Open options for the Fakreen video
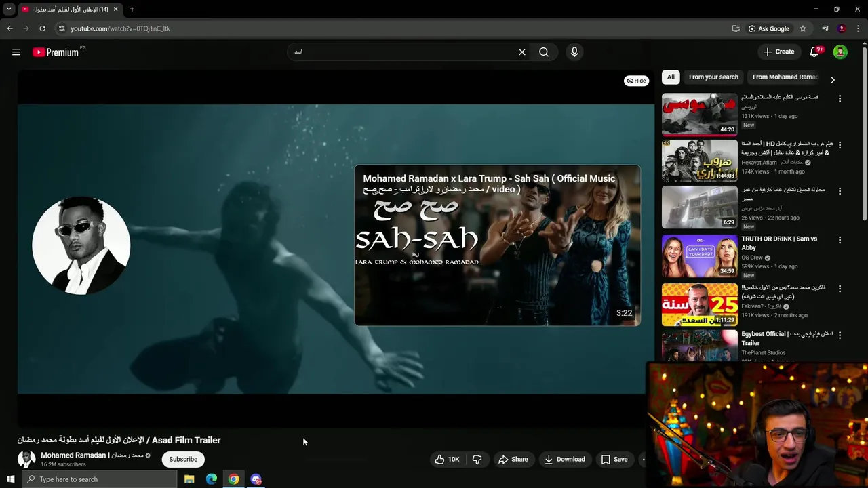 pyautogui.click(x=840, y=289)
